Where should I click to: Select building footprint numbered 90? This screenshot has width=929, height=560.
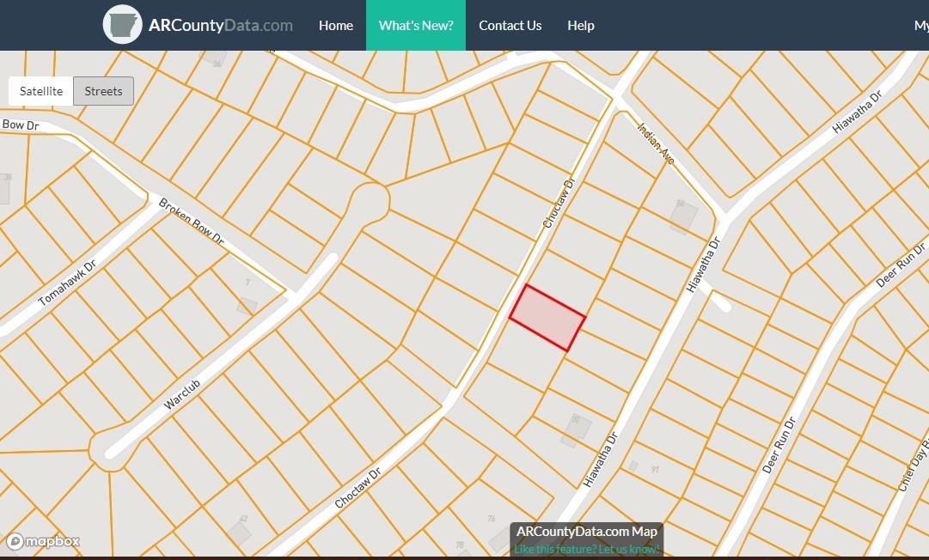coord(575,430)
